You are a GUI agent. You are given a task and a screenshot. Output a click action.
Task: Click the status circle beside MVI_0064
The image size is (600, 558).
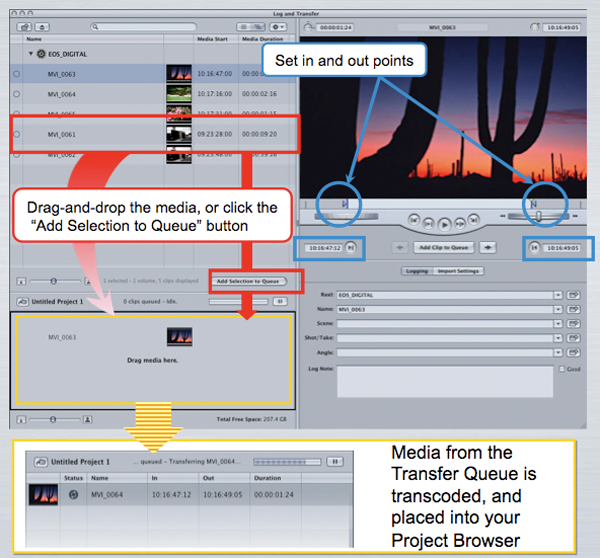click(16, 94)
